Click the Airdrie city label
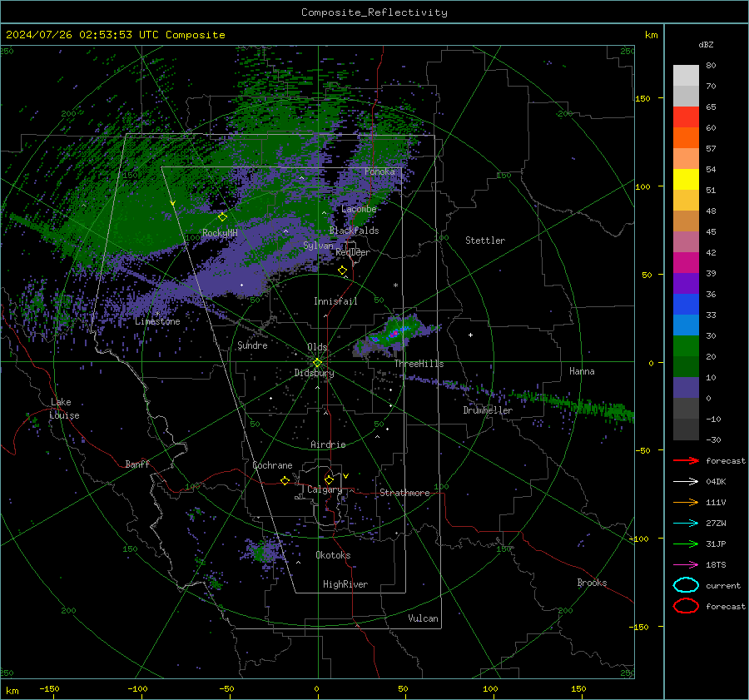The width and height of the screenshot is (749, 700). (x=328, y=444)
